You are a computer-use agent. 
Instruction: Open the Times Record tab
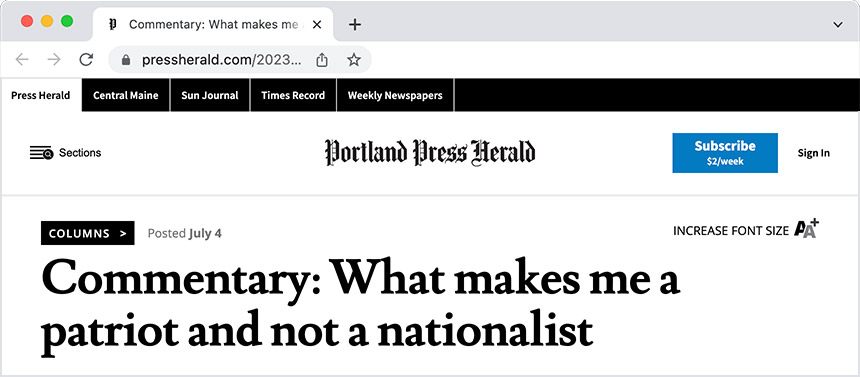pyautogui.click(x=293, y=95)
